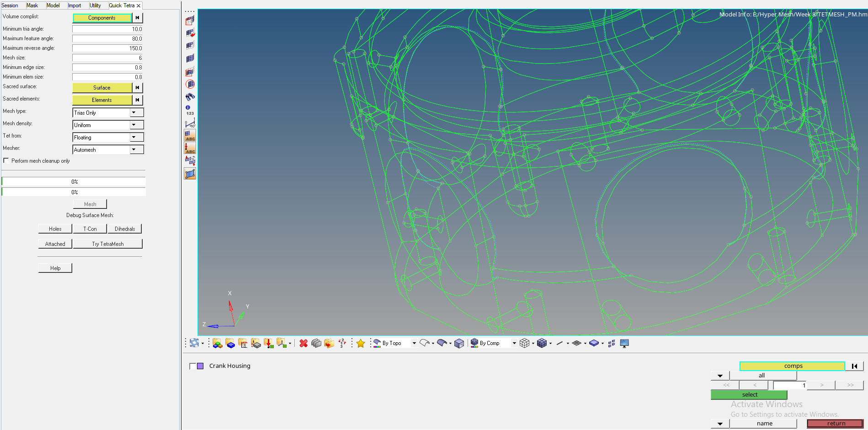Click the Mesh size input field

click(x=108, y=58)
